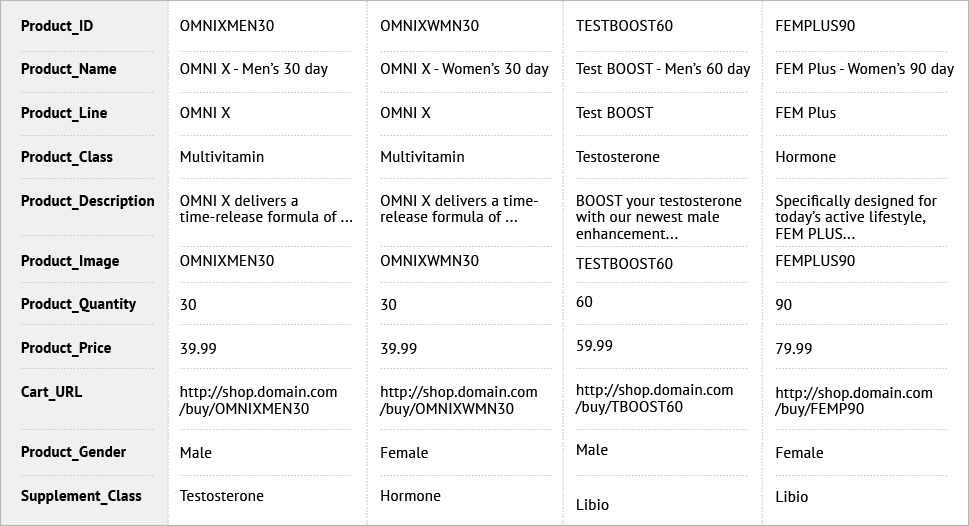Open the TBOOST60 cart URL link
This screenshot has height=526, width=969.
coord(654,398)
